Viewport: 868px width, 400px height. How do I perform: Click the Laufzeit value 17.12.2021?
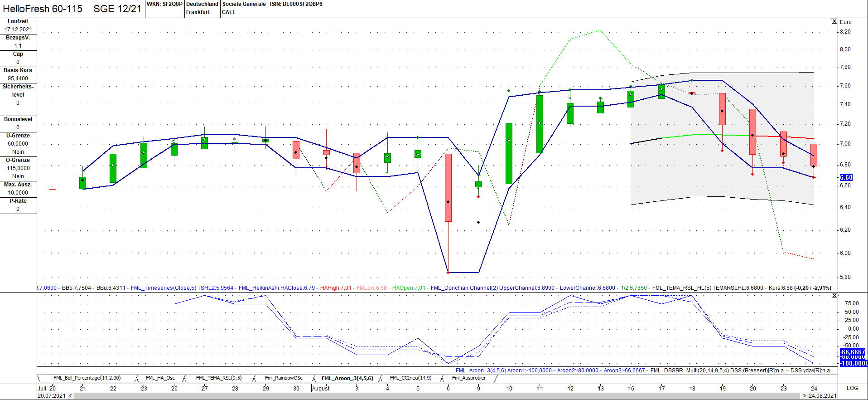pyautogui.click(x=18, y=29)
